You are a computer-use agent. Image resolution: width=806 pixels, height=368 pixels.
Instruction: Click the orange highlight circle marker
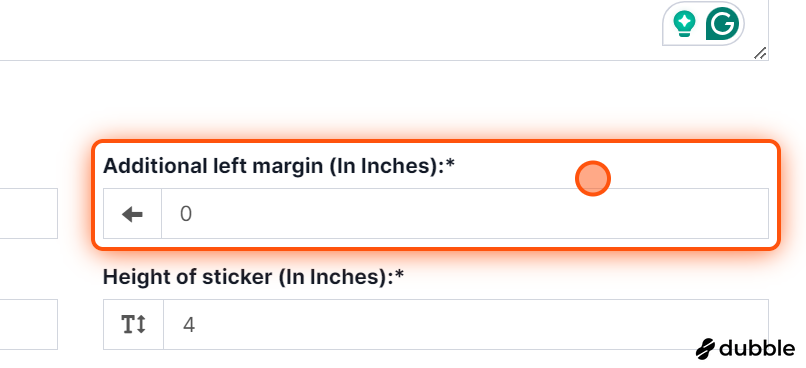(x=593, y=179)
